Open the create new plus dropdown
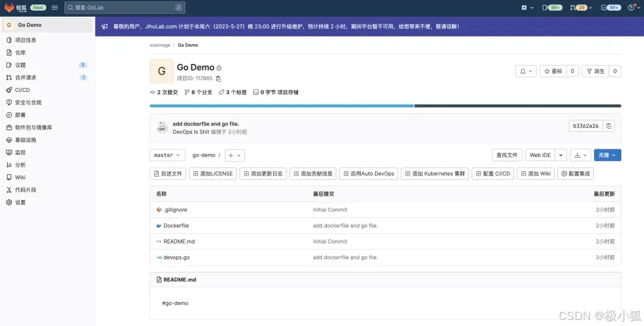Image resolution: width=644 pixels, height=326 pixels. (x=527, y=7)
